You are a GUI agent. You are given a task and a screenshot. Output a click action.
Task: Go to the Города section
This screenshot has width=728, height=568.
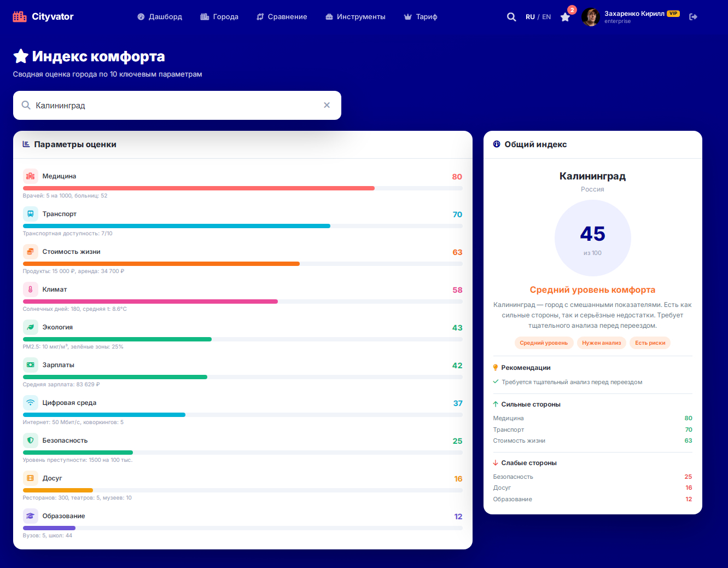tap(219, 17)
